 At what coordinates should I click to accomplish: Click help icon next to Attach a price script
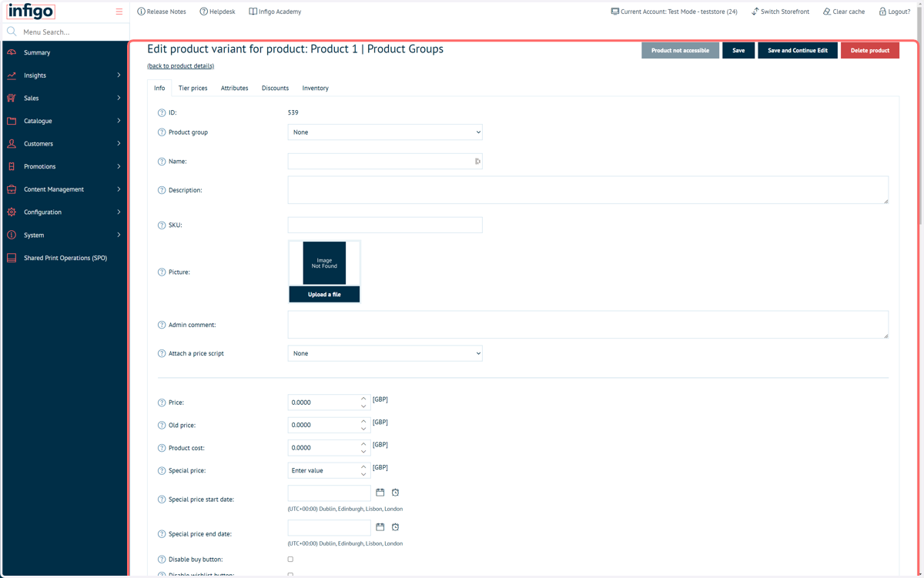pyautogui.click(x=162, y=353)
